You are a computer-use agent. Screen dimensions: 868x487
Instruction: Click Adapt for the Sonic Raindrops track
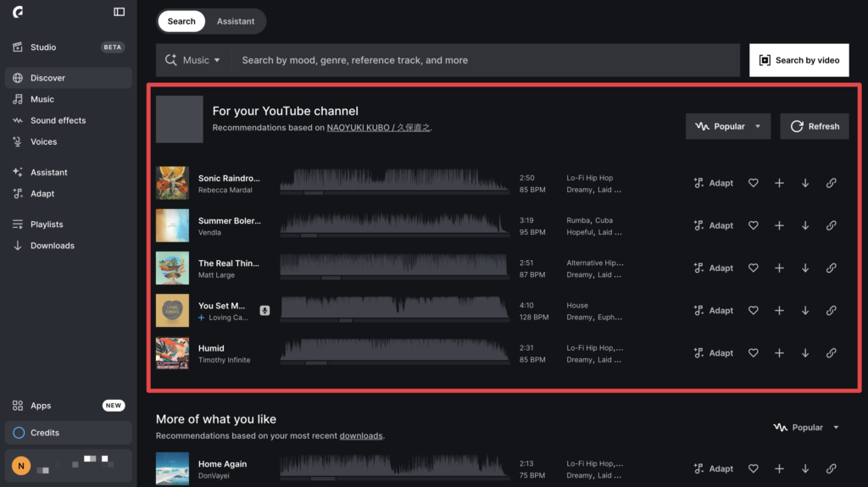pos(713,183)
